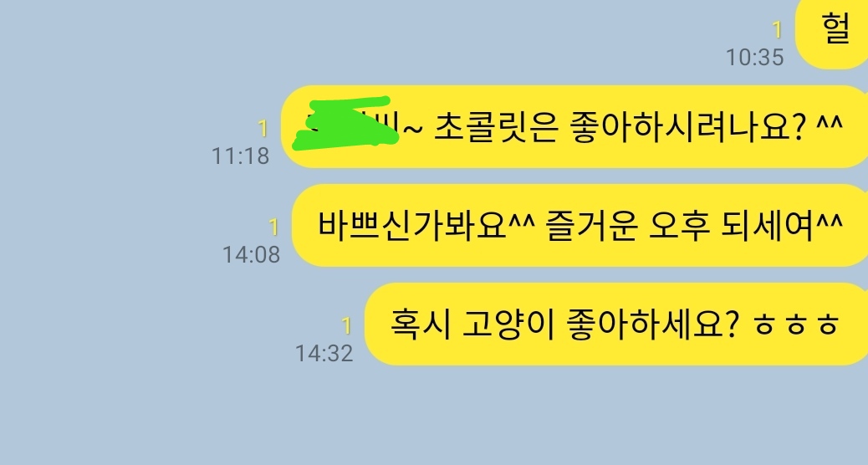Viewport: 868px width, 465px height.
Task: Tap the '헐' message bubble
Action: pos(831,32)
